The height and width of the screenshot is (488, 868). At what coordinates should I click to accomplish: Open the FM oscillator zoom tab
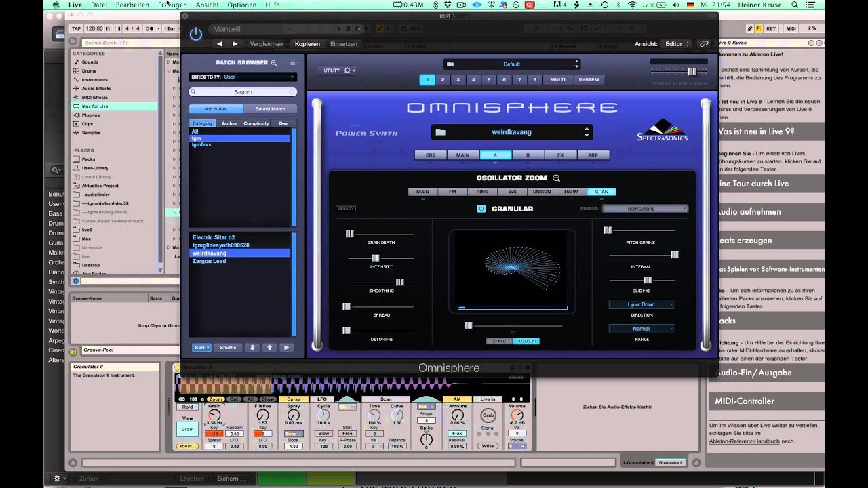point(452,192)
